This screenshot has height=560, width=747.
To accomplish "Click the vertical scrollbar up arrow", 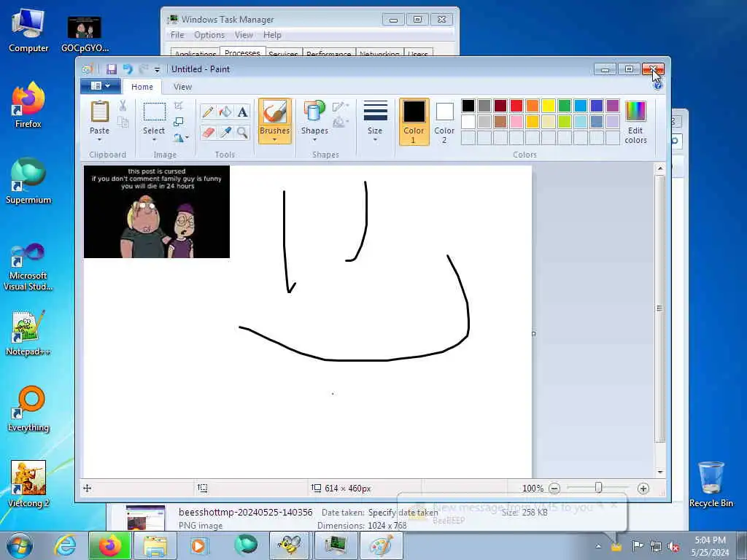I will (659, 168).
